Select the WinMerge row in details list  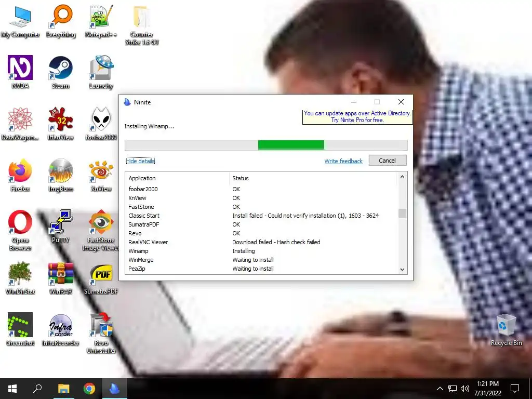click(x=261, y=260)
